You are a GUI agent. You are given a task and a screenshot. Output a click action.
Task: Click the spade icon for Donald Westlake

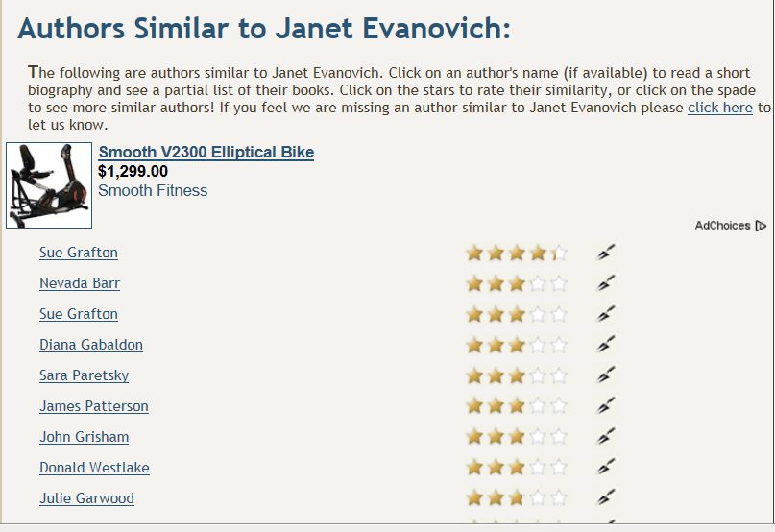605,468
